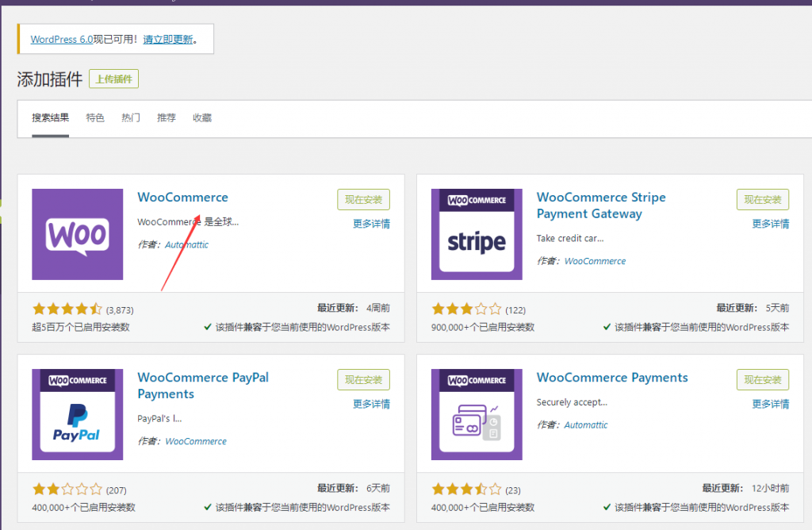This screenshot has width=812, height=530.
Task: Click 最近更新: 5天前 text
Action: (x=753, y=309)
